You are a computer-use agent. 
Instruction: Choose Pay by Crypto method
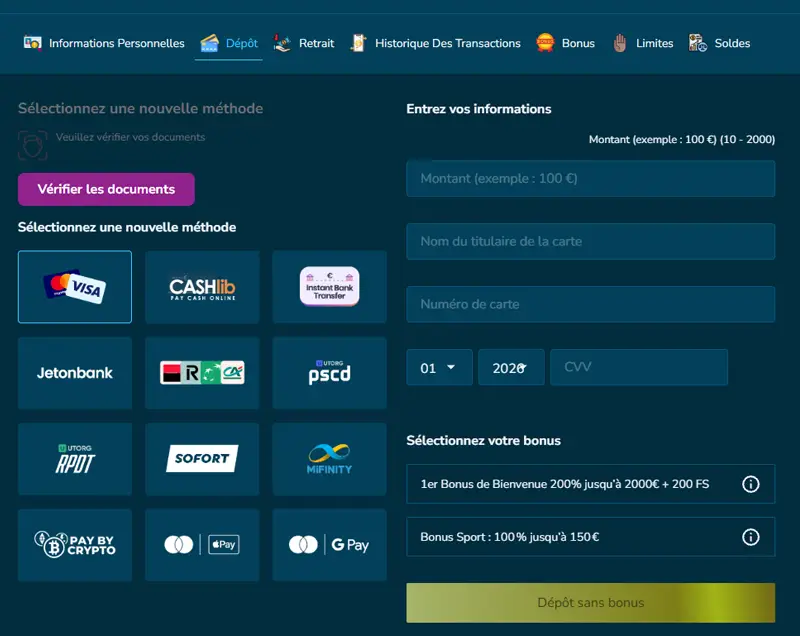pos(74,545)
